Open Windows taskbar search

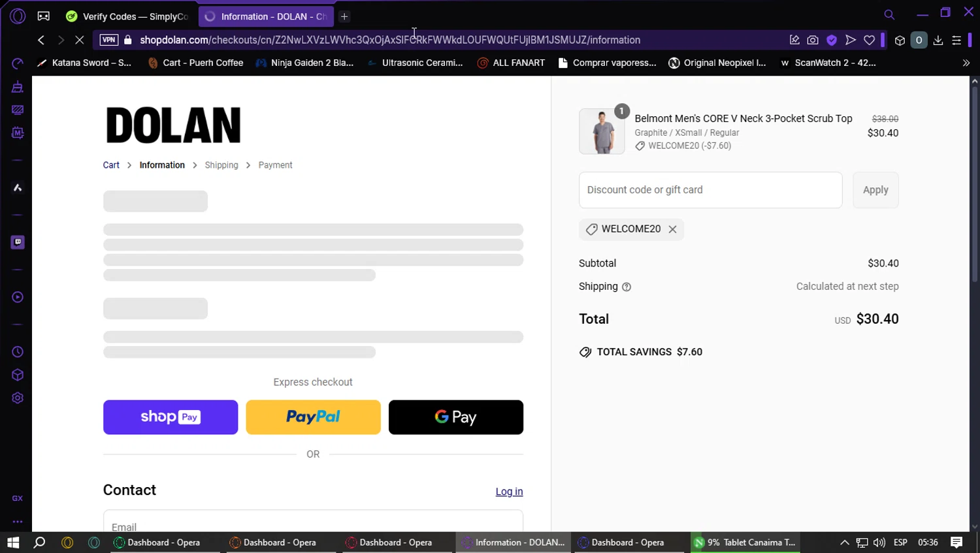tap(39, 543)
